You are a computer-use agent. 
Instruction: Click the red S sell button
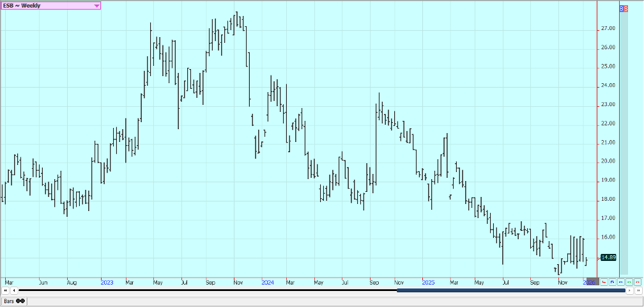(x=626, y=9)
